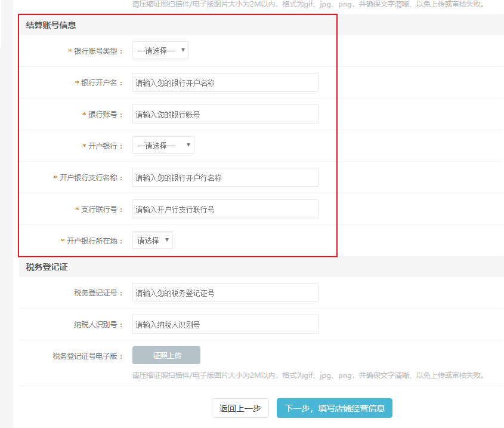The width and height of the screenshot is (504, 428).
Task: Click the 纳税人识别号 field label
Action: [x=98, y=325]
